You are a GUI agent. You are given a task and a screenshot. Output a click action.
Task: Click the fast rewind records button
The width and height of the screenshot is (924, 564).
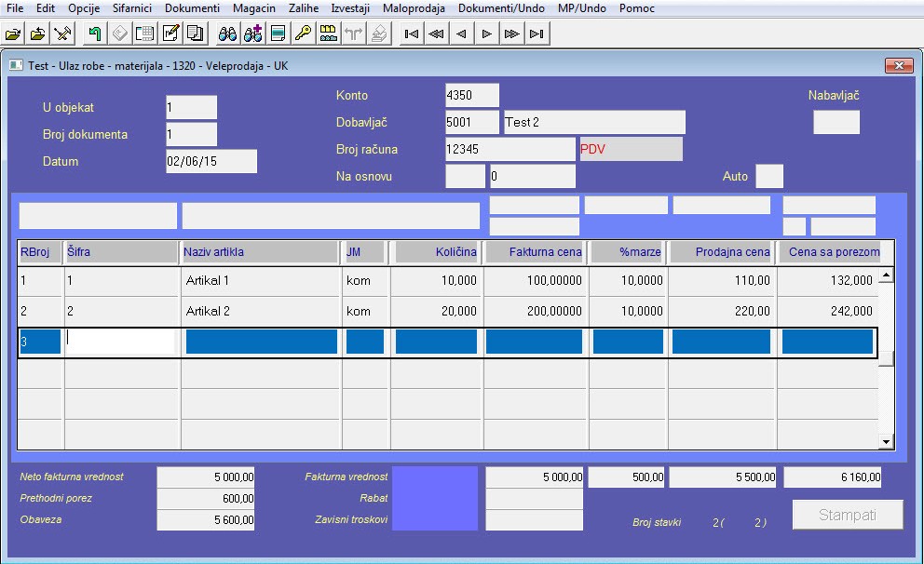[x=437, y=34]
